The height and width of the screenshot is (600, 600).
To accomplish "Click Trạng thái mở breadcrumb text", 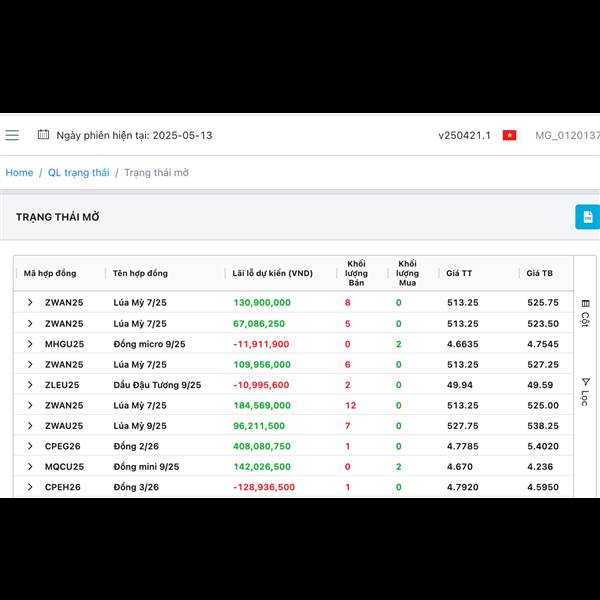I will coord(157,173).
